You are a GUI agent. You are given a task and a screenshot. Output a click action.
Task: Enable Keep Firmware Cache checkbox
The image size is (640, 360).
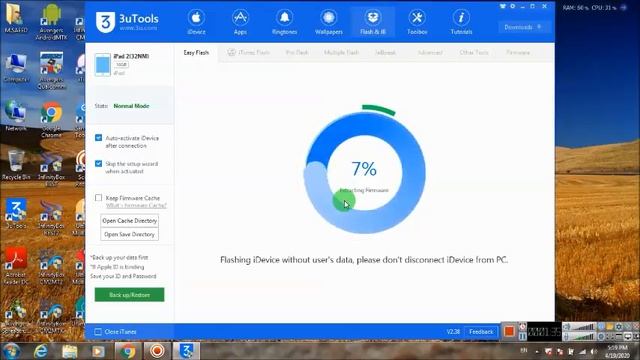click(98, 198)
